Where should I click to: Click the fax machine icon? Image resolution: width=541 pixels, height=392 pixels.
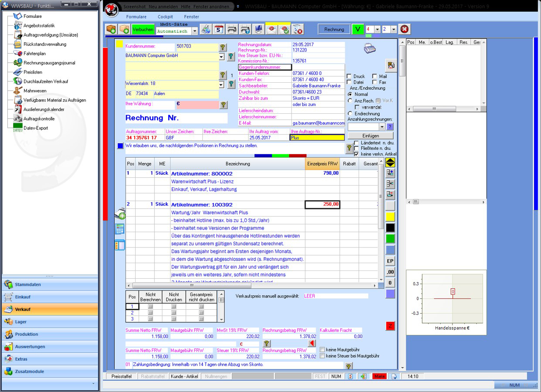[370, 49]
